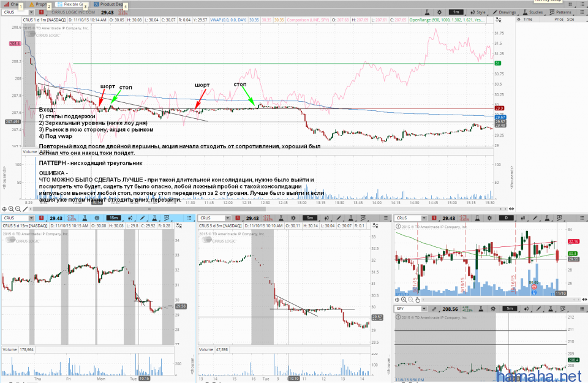Open the 15m timeframe selector

114,218
